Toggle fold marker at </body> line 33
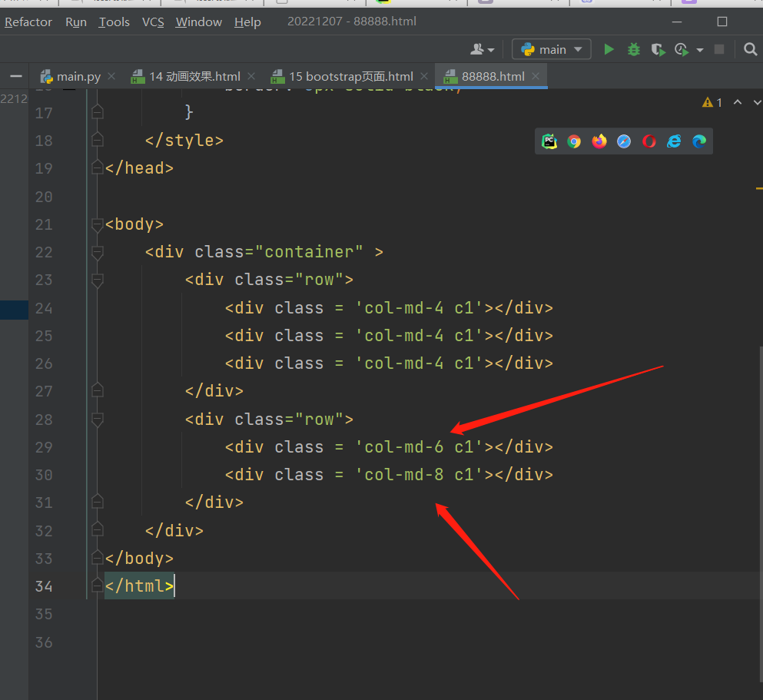This screenshot has height=700, width=763. pyautogui.click(x=98, y=558)
